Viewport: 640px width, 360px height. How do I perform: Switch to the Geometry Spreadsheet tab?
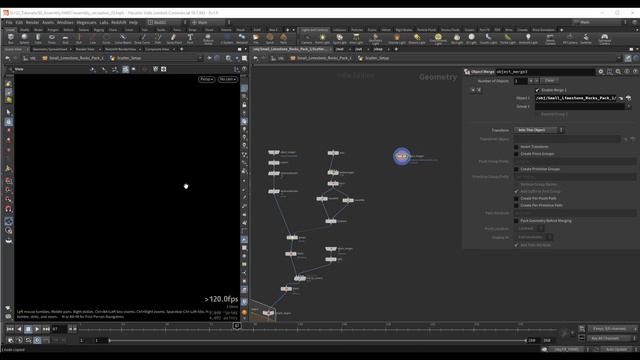[x=50, y=49]
